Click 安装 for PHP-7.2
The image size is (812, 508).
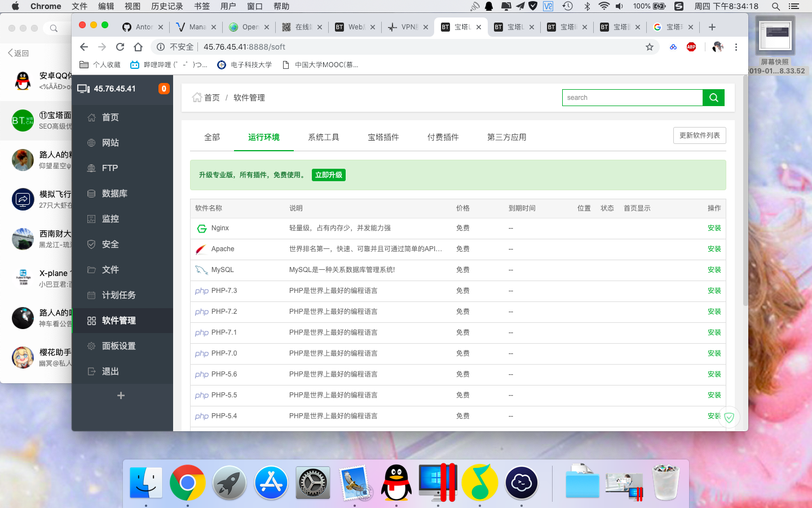714,312
